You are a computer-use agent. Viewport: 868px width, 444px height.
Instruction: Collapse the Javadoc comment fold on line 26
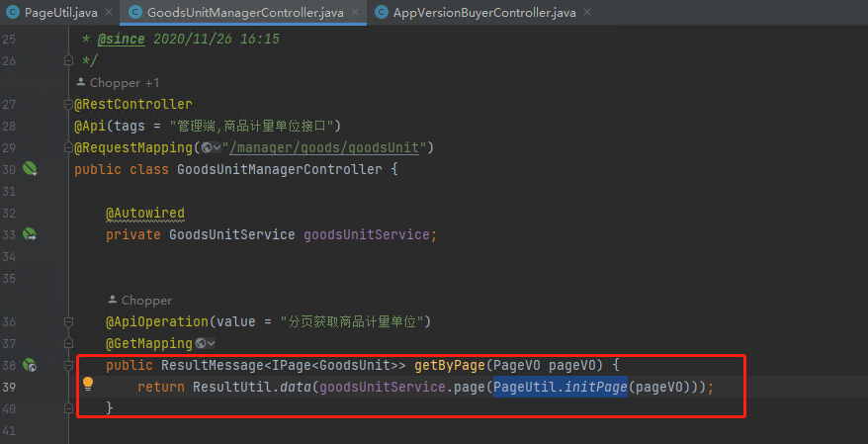[68, 59]
